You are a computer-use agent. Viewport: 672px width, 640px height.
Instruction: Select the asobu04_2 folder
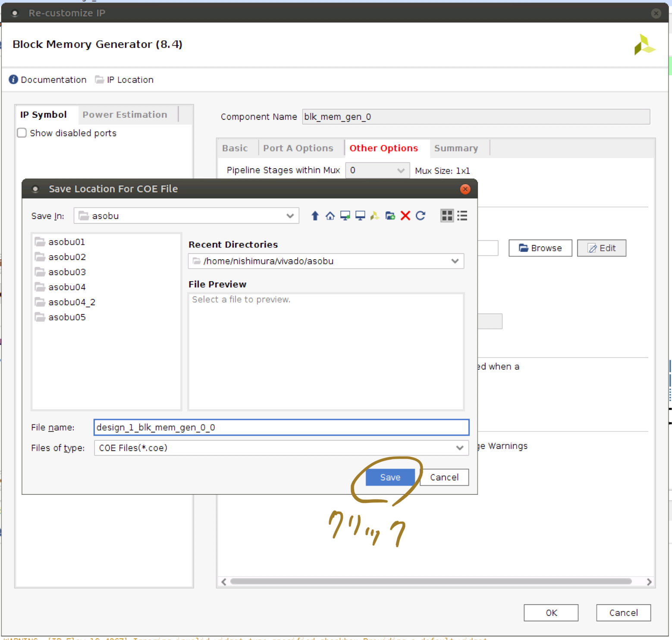[x=65, y=302]
